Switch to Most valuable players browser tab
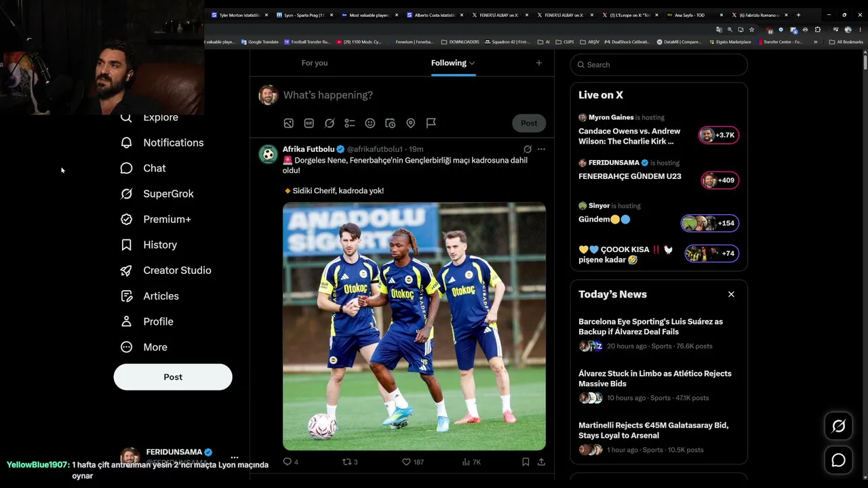Screen dimensions: 868x488 tap(369, 15)
